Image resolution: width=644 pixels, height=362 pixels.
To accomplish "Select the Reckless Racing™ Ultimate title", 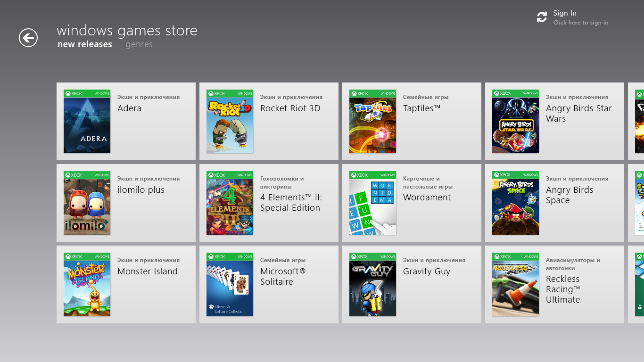I will (x=563, y=289).
